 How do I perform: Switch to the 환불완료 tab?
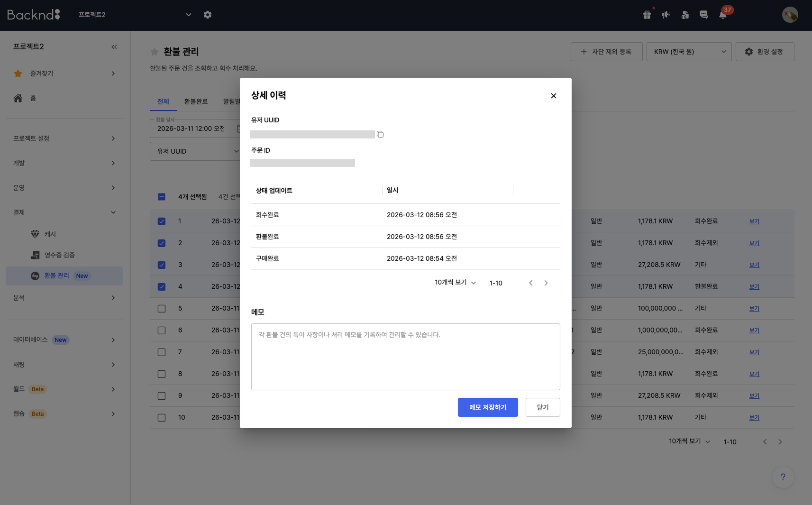(196, 101)
